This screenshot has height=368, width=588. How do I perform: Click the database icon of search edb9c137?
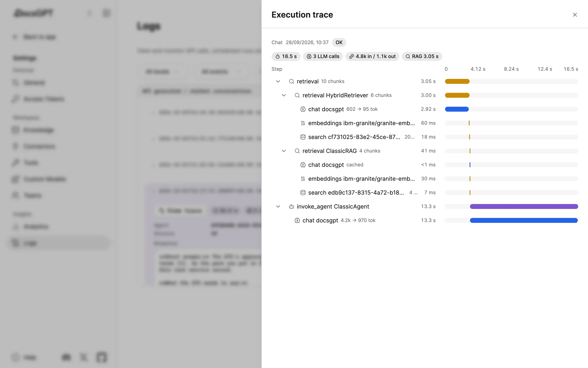coord(303,193)
